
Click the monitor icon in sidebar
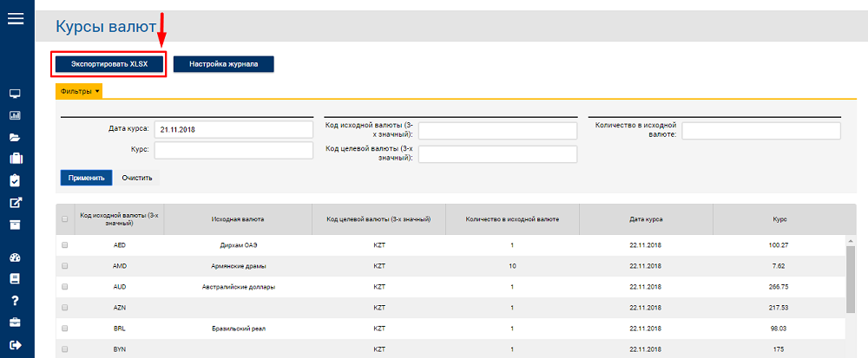pyautogui.click(x=16, y=94)
